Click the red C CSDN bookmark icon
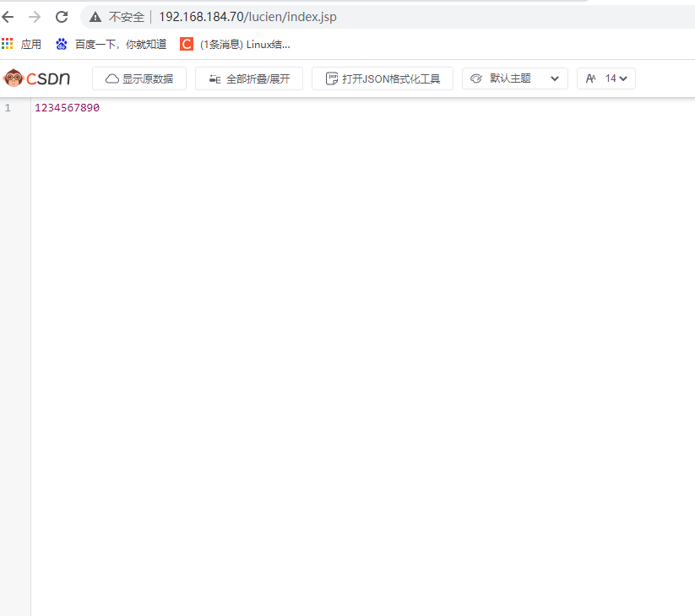This screenshot has width=695, height=616. point(187,44)
